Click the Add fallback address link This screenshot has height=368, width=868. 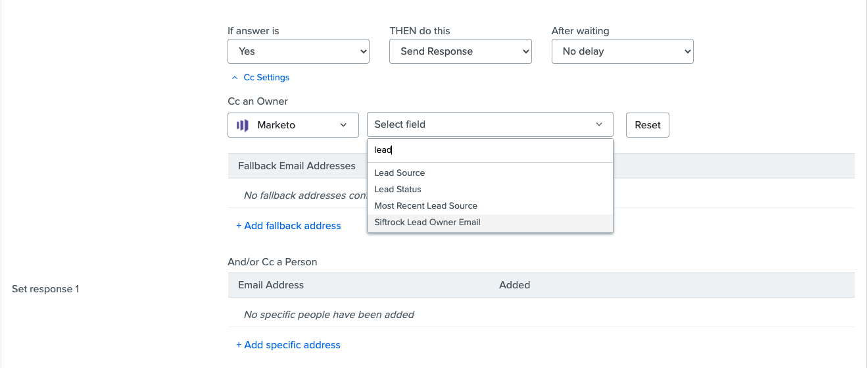(289, 226)
